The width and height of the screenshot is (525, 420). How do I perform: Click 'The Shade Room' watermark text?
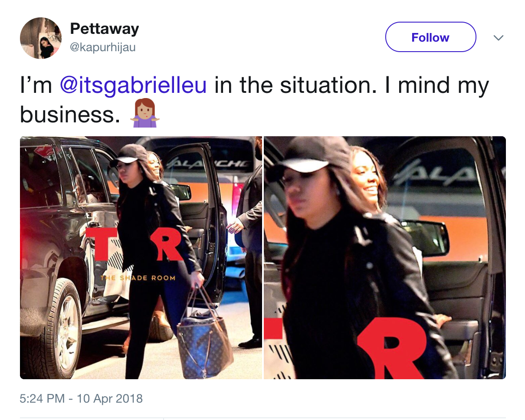click(x=138, y=278)
